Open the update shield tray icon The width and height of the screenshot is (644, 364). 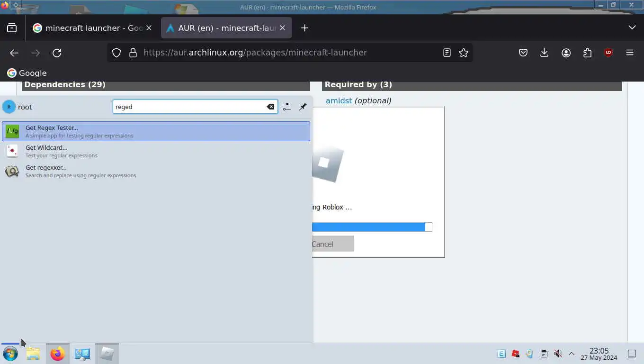[x=529, y=354]
